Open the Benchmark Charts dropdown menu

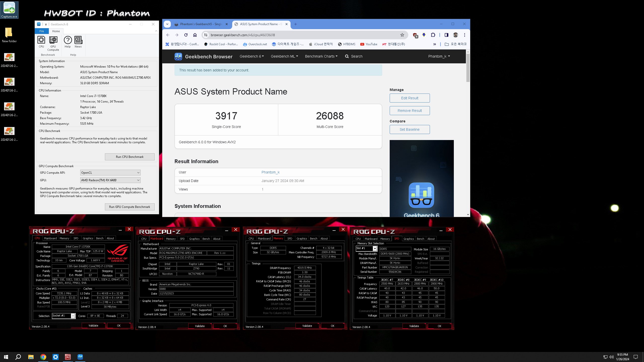pyautogui.click(x=321, y=56)
